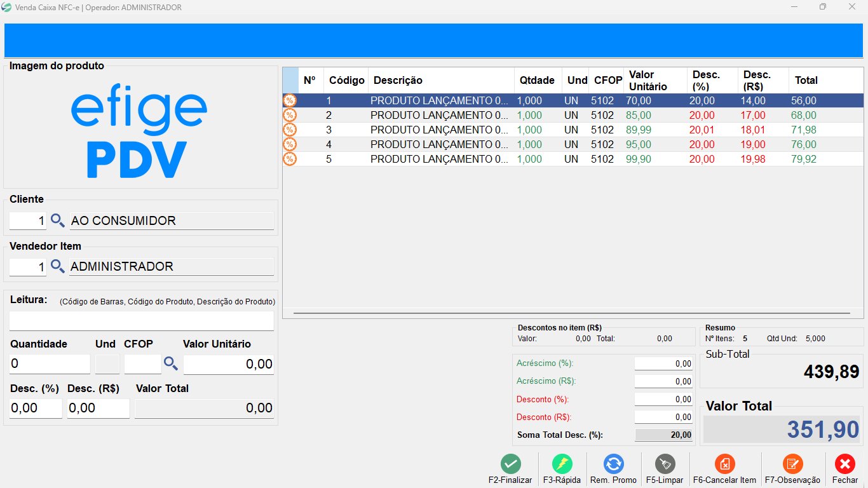The width and height of the screenshot is (868, 488).
Task: Click the Descrição column header
Action: [441, 80]
